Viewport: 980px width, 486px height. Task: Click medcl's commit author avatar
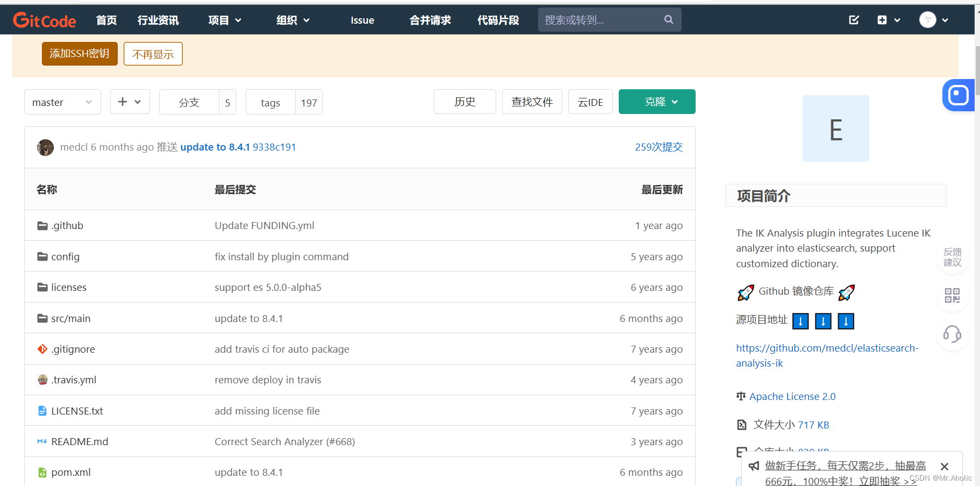(45, 147)
